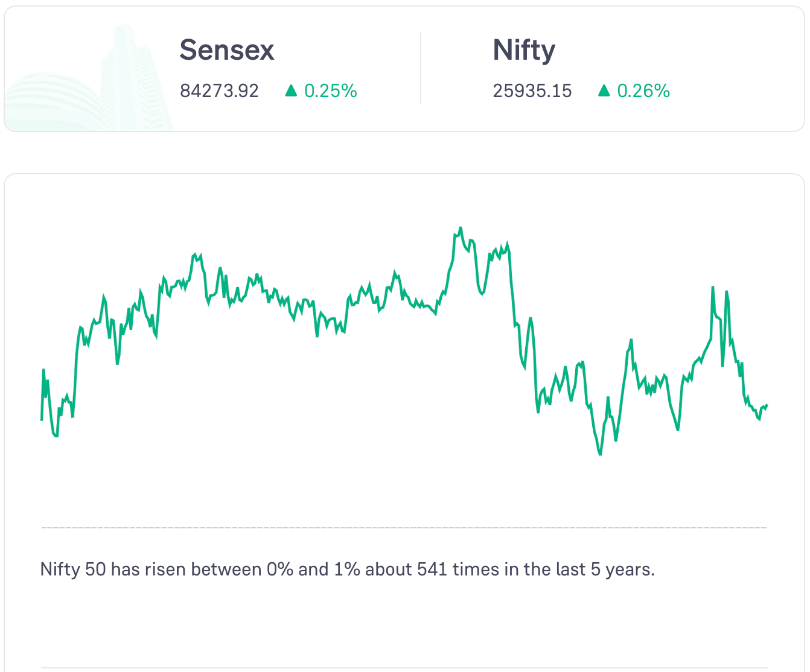Image resolution: width=810 pixels, height=672 pixels.
Task: Click the rightmost end of the chart line
Action: tap(766, 405)
